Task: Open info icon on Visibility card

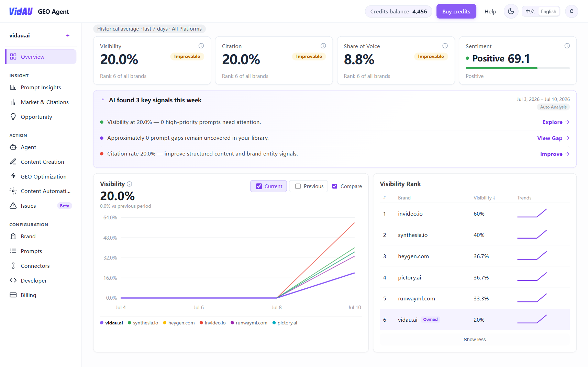Action: tap(201, 46)
